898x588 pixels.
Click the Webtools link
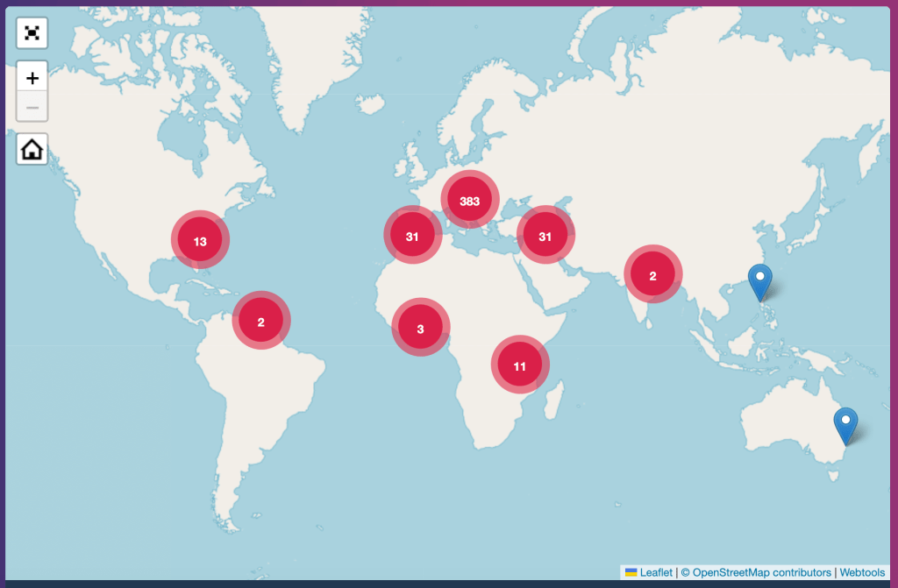pos(864,572)
